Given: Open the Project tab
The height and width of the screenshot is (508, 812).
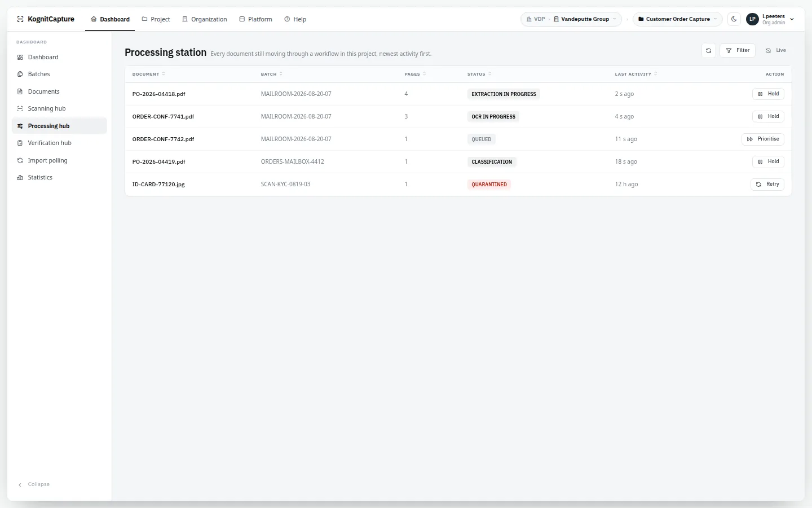Looking at the screenshot, I should tap(156, 19).
